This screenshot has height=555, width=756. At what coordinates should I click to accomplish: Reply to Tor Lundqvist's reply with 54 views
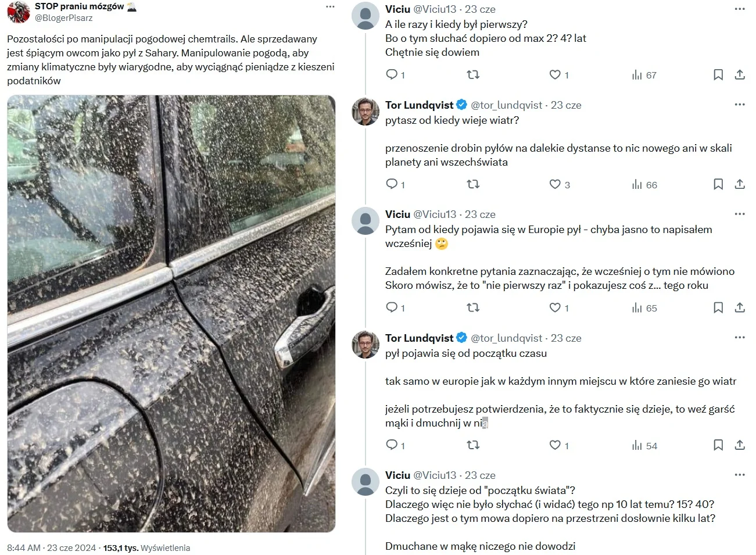[x=392, y=446]
